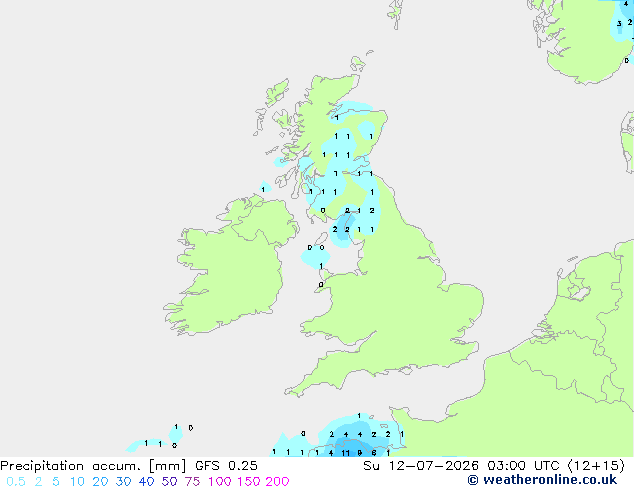Viewport: 634px width, 490px height.
Task: Select the 50 legend value
Action: (x=169, y=482)
